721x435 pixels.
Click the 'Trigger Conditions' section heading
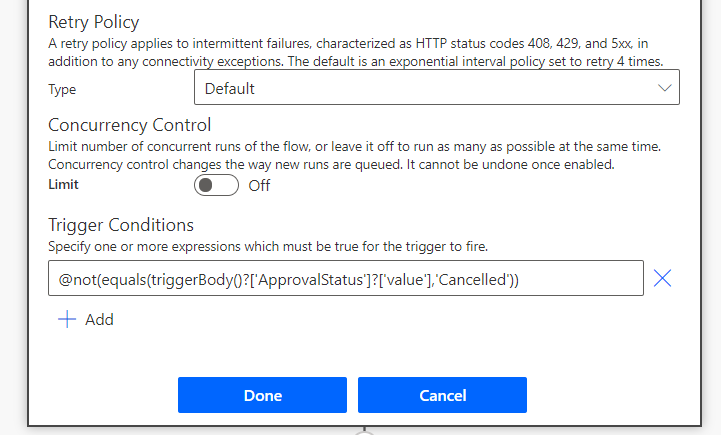pos(121,225)
